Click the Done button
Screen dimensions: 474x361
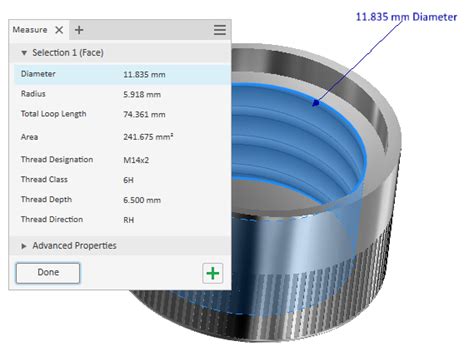pos(48,273)
